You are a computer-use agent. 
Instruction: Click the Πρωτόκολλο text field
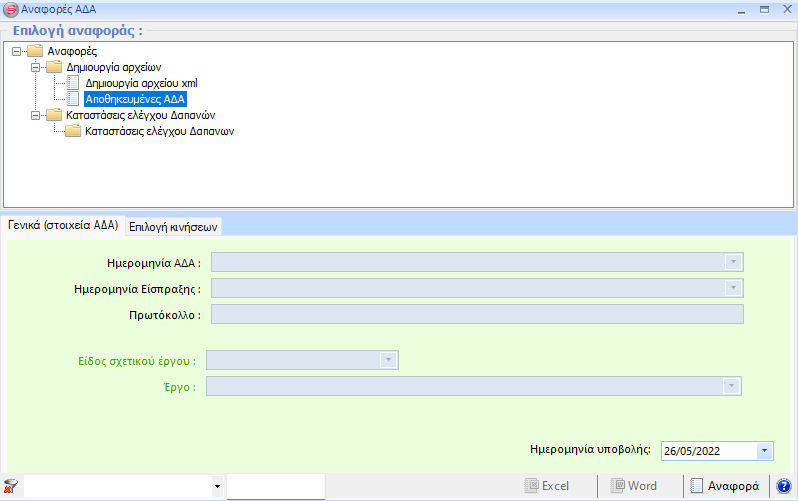[x=477, y=315]
